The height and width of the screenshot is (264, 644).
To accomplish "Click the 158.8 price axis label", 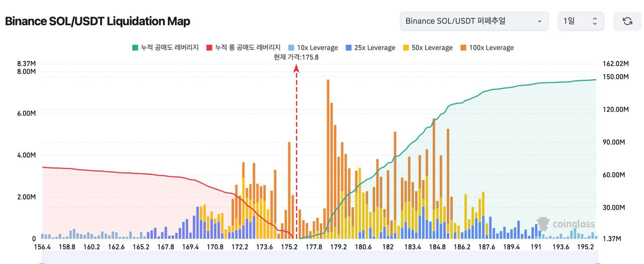I will [67, 247].
